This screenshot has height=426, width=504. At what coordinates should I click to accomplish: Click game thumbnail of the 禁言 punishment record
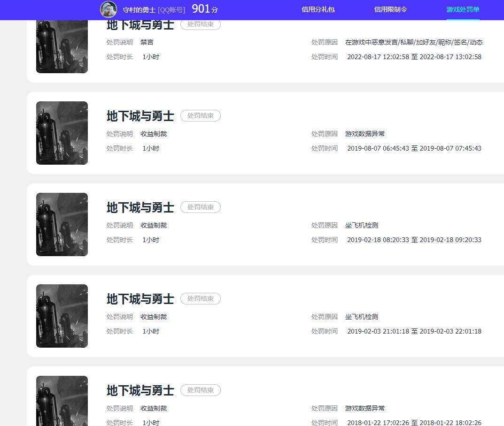[62, 47]
